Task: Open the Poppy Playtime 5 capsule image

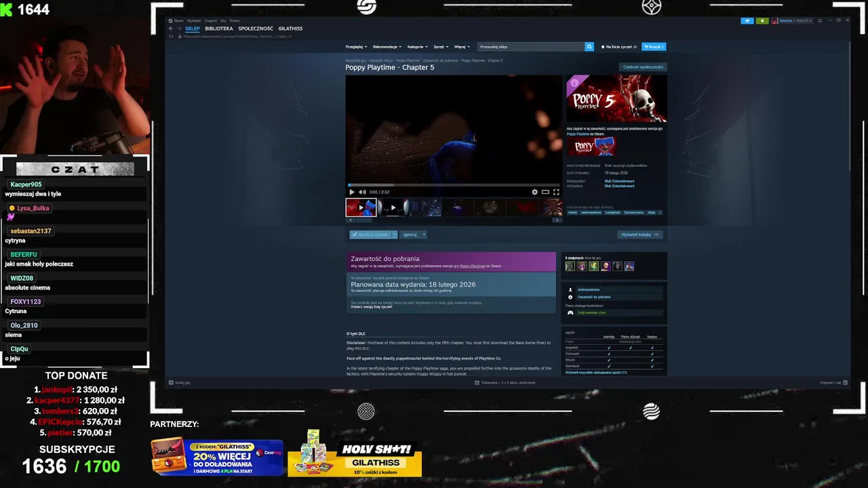Action: pyautogui.click(x=616, y=99)
